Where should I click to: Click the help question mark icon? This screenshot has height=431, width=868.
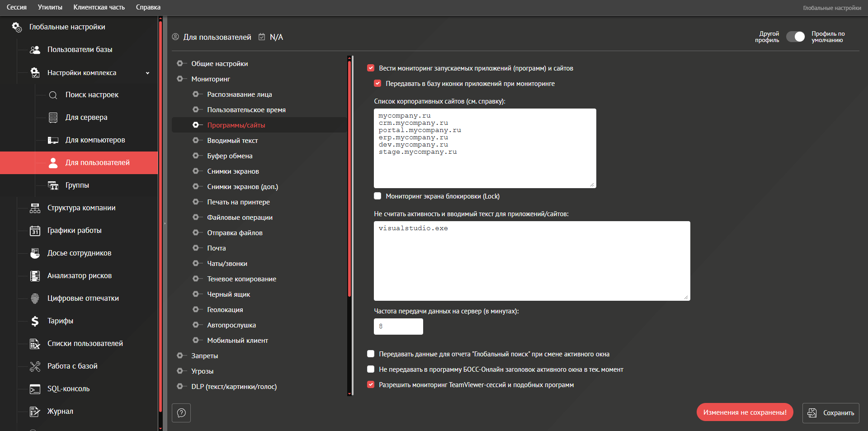(181, 413)
